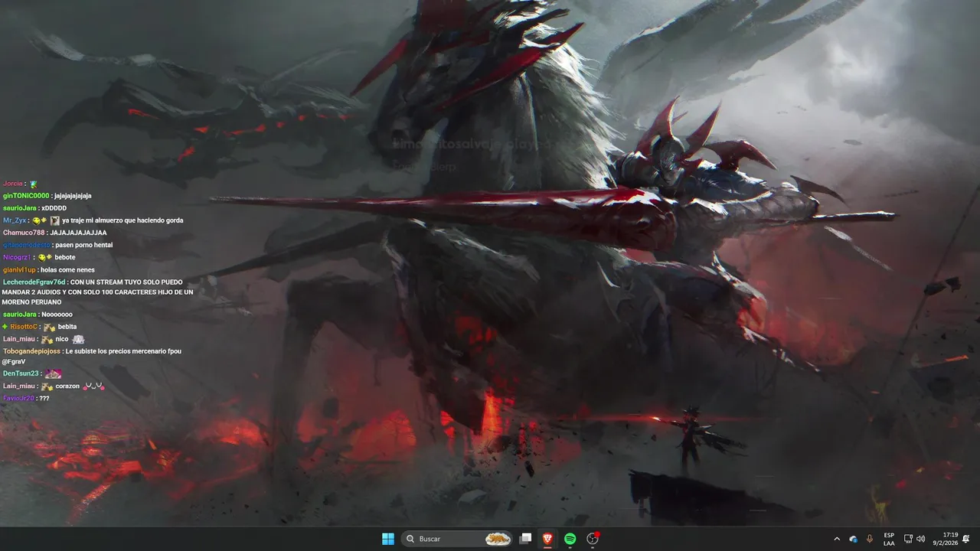Click the '@FgraV' mention in chat

[x=14, y=361]
